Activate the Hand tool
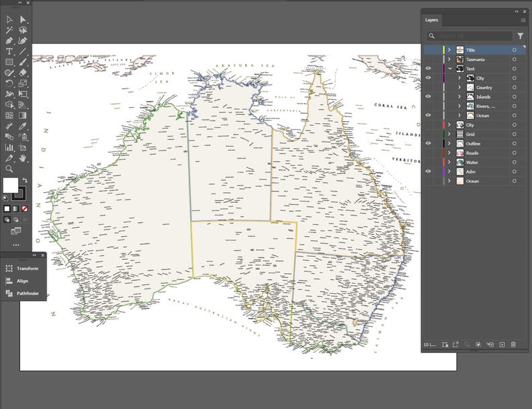Viewport: 532px width, 409px height. [22, 158]
